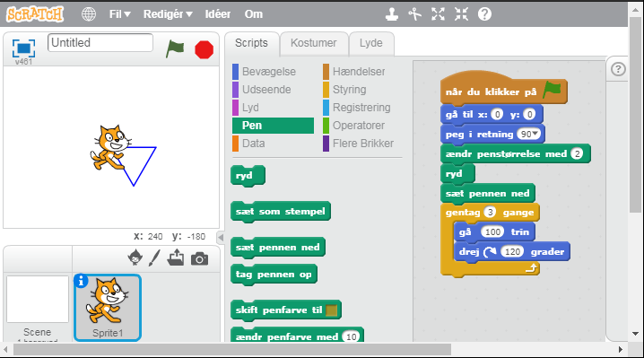Click the green flag to run the project
Image resolution: width=644 pixels, height=358 pixels.
click(x=175, y=49)
